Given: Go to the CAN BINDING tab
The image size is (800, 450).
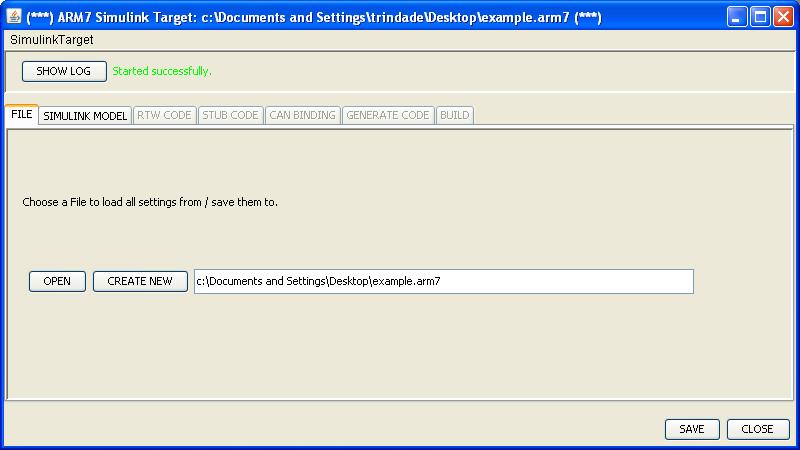Looking at the screenshot, I should (x=303, y=115).
